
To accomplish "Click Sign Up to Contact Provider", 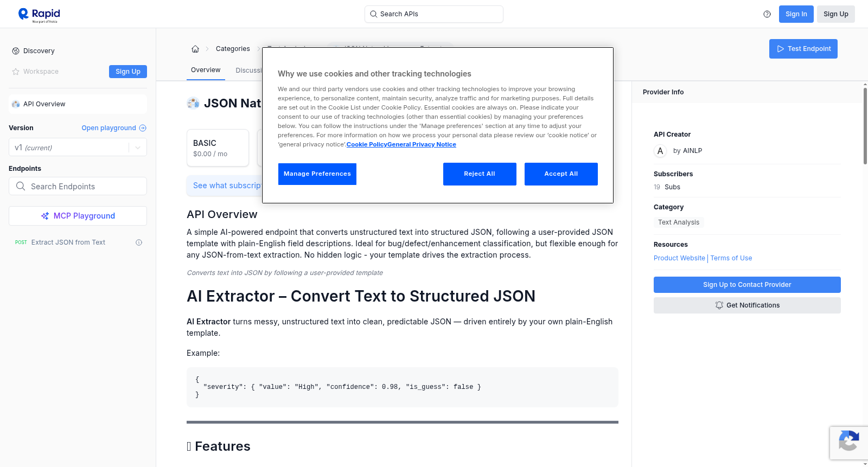I will click(x=747, y=285).
